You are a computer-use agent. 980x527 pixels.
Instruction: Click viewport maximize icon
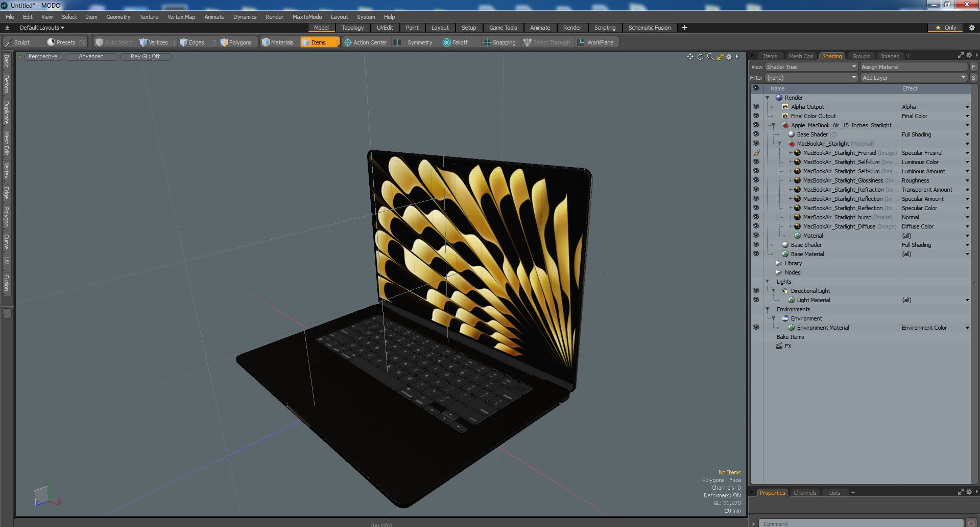[720, 57]
